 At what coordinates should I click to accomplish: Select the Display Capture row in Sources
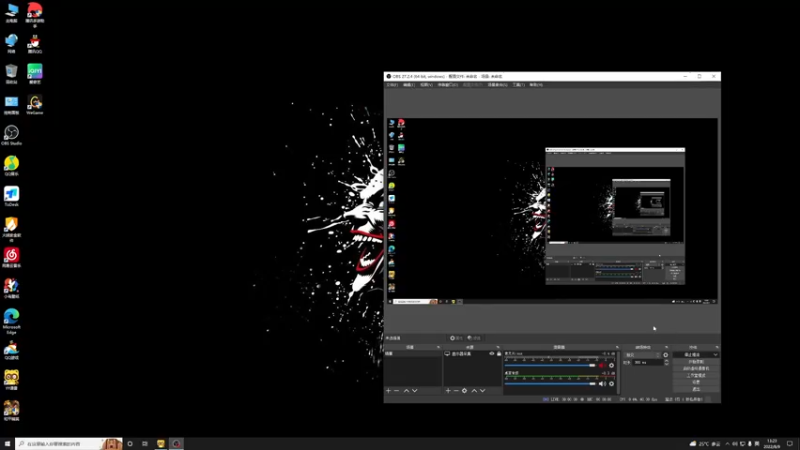tap(472, 354)
